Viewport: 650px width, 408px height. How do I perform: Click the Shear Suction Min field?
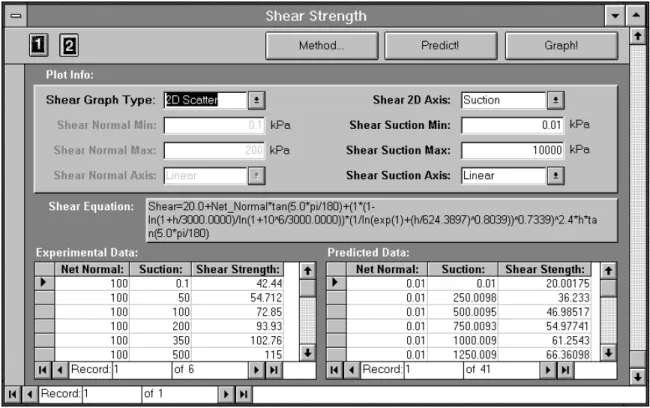pyautogui.click(x=512, y=125)
